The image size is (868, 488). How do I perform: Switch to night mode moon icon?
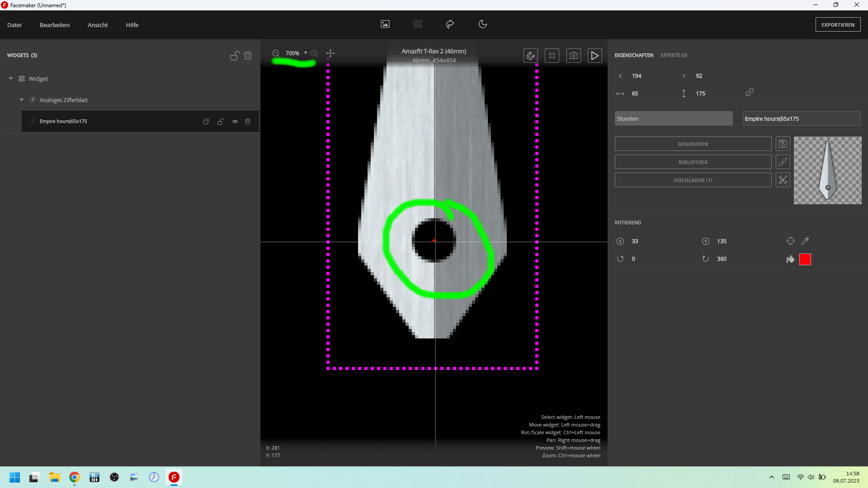point(483,24)
